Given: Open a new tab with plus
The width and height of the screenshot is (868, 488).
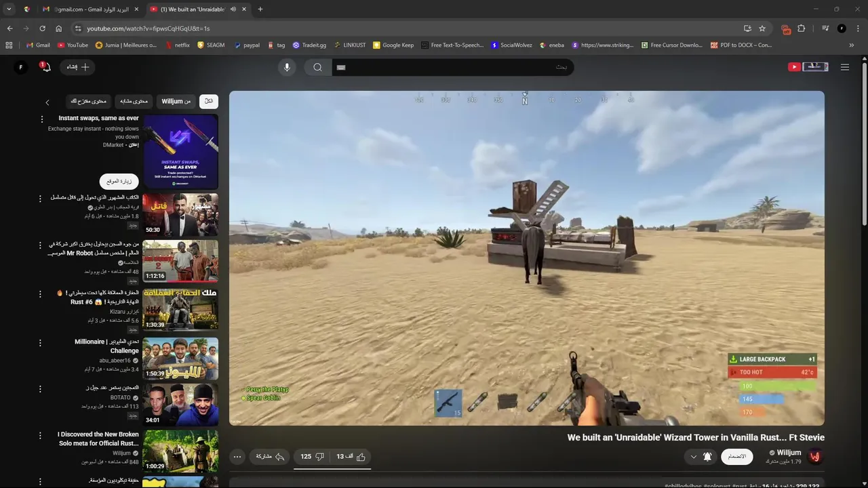Looking at the screenshot, I should 260,9.
